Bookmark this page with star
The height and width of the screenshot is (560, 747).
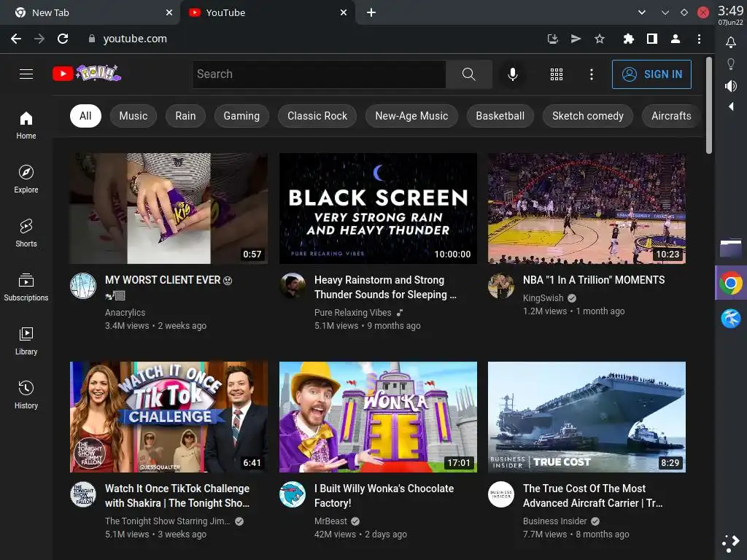point(600,39)
